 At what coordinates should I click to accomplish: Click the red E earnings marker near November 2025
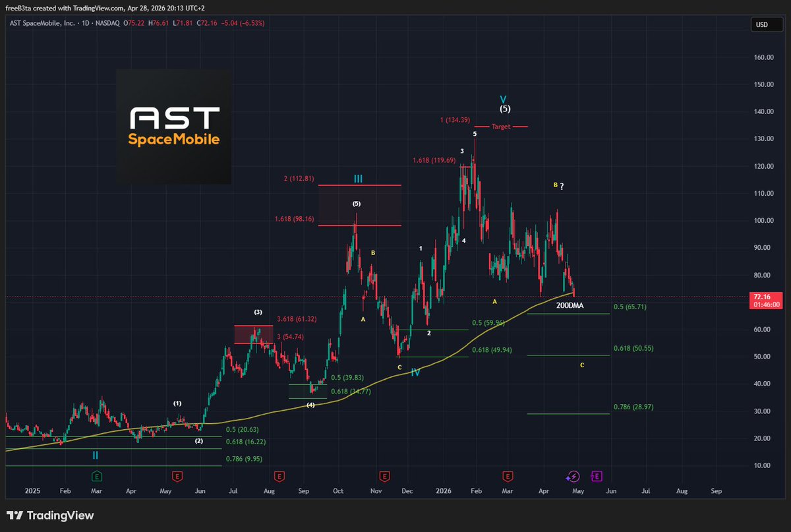pos(384,475)
